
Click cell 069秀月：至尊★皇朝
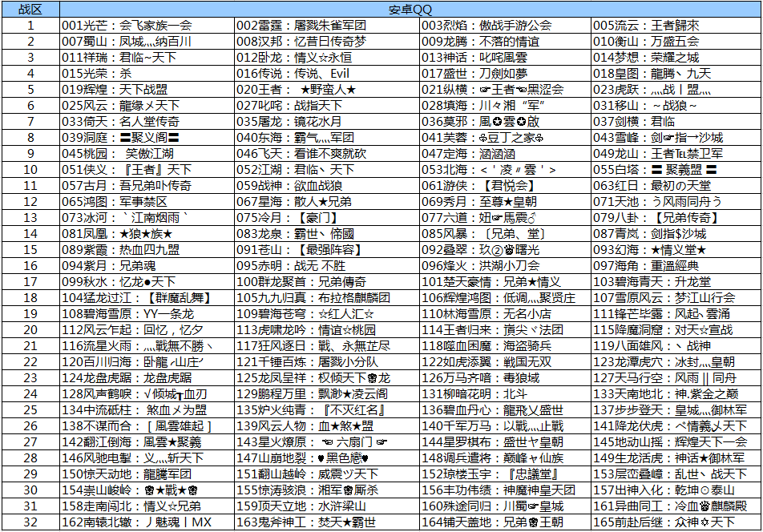pos(505,202)
